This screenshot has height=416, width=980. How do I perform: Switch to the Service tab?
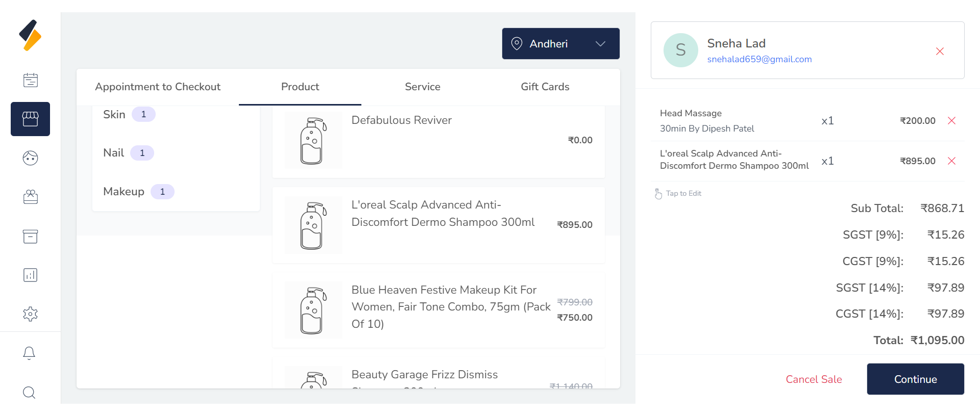tap(422, 87)
